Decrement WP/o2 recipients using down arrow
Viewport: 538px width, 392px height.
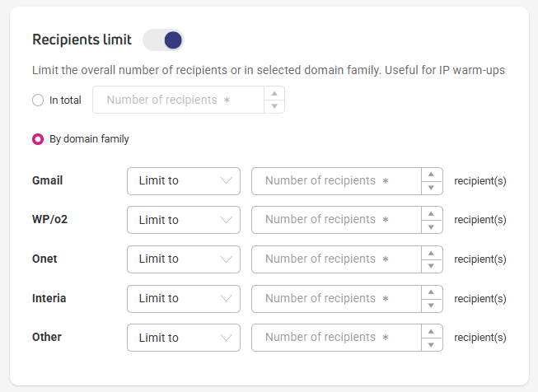tap(432, 226)
